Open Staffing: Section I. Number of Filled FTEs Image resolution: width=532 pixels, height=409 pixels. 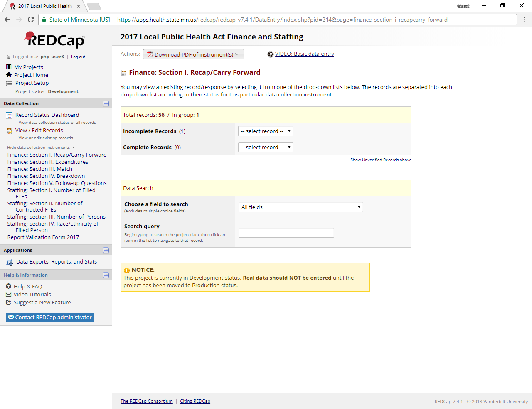tap(52, 193)
